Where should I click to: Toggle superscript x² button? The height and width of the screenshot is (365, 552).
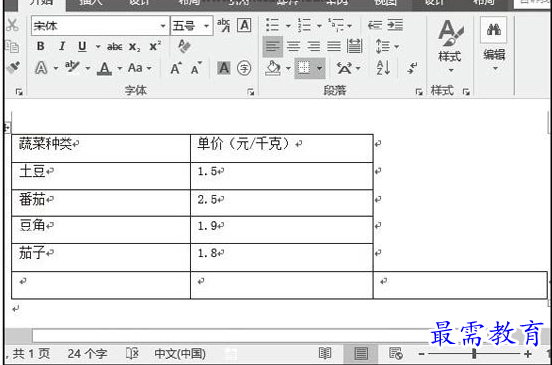tap(155, 46)
